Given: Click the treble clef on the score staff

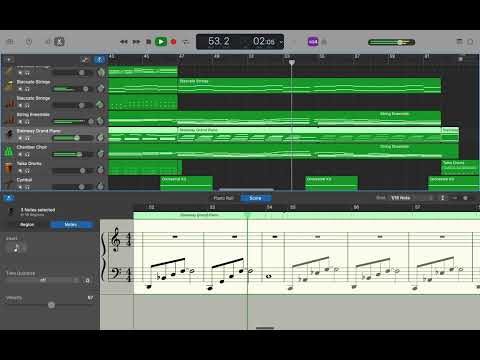Looking at the screenshot, I should pyautogui.click(x=116, y=239).
